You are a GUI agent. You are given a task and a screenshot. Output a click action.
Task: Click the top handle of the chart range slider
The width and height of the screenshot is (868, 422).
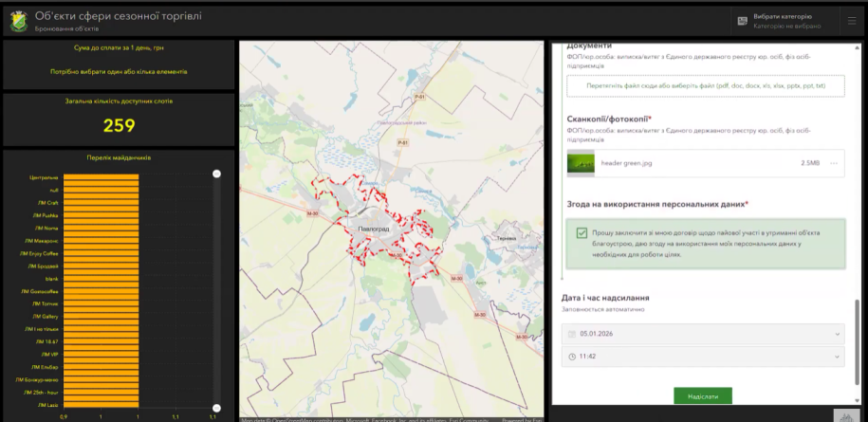coord(216,174)
